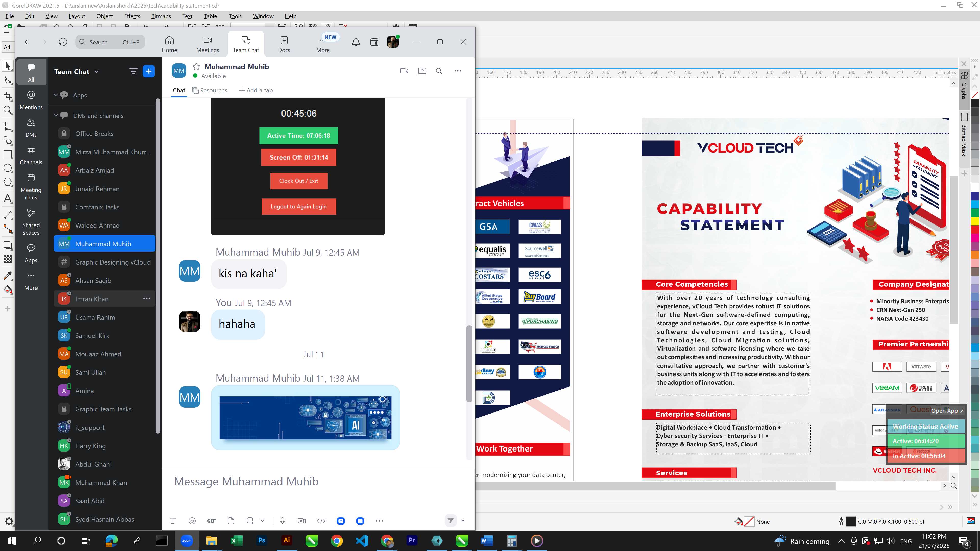Record video message in composer
The height and width of the screenshot is (551, 980).
[x=302, y=521]
